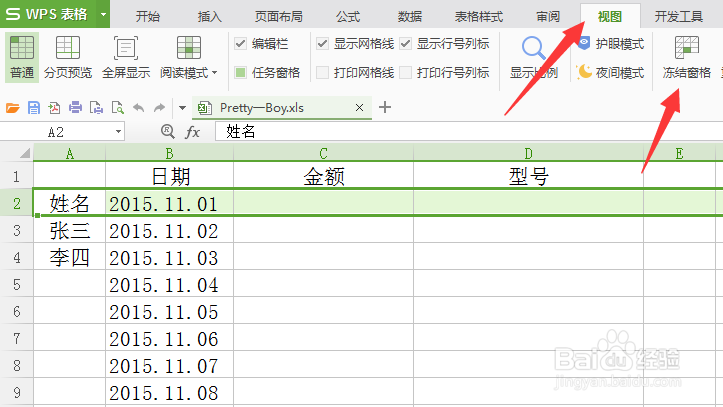Image resolution: width=723 pixels, height=407 pixels.
Task: Click the cell containing 金额
Action: [323, 176]
